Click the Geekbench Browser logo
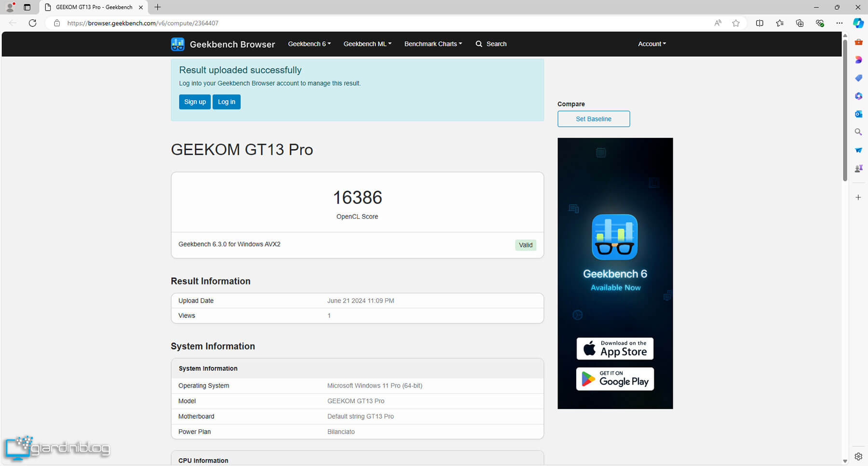 tap(223, 44)
